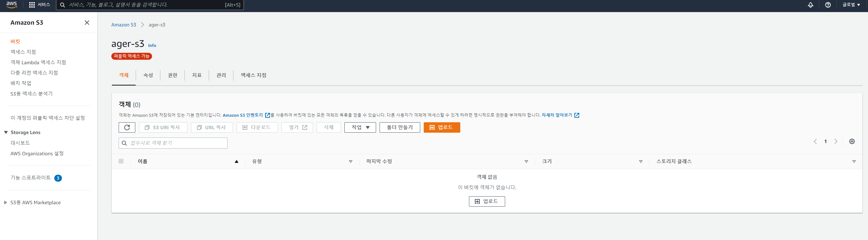This screenshot has height=240, width=868.
Task: Switch to the 권한 tab
Action: pos(173,75)
